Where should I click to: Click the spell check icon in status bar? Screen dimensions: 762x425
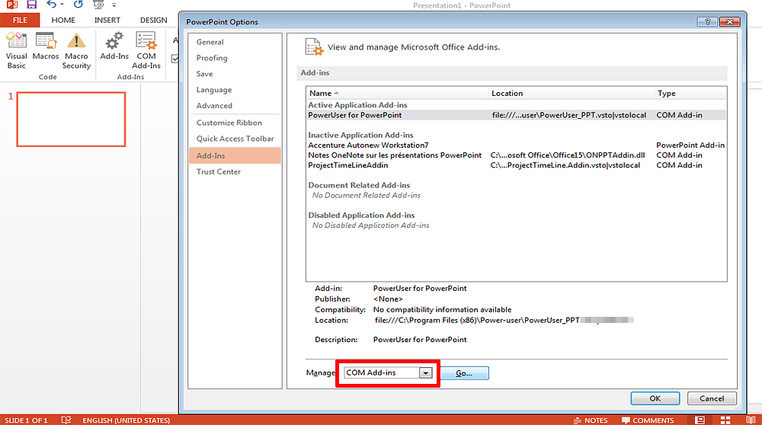click(66, 420)
